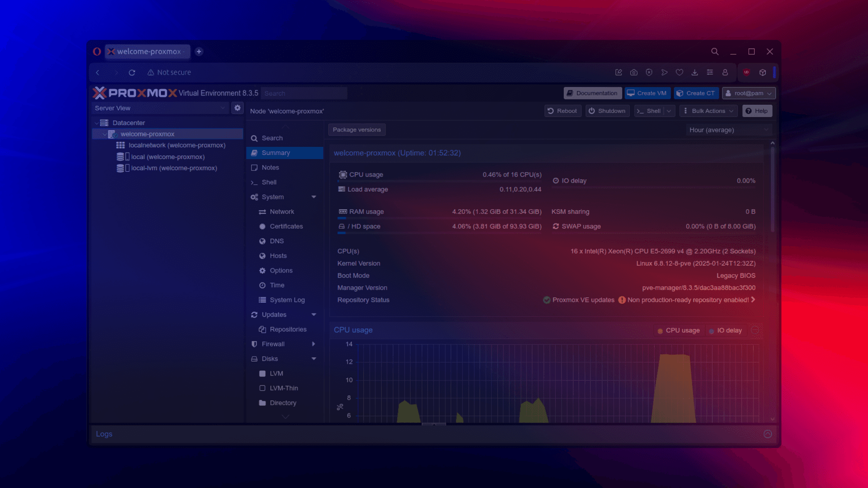Toggle CPU usage legend in chart
868x488 pixels.
(678, 330)
